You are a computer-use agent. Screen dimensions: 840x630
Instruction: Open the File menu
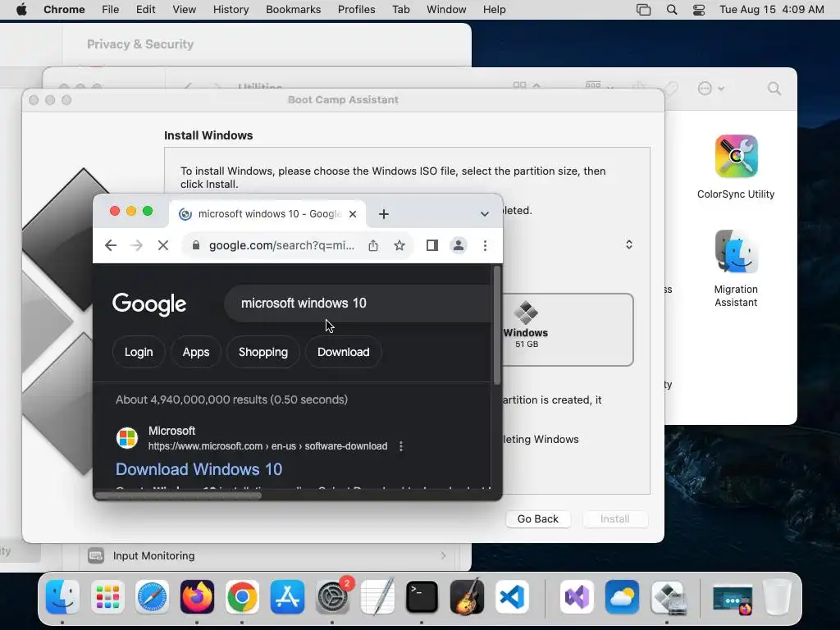111,10
